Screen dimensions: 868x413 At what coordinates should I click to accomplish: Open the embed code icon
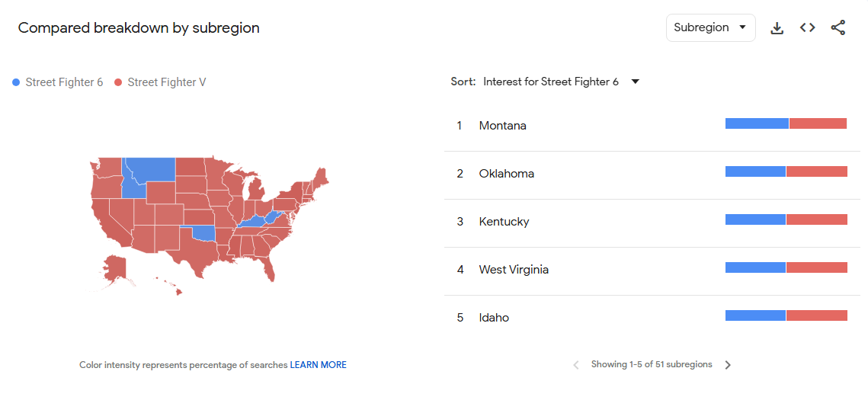pos(807,28)
